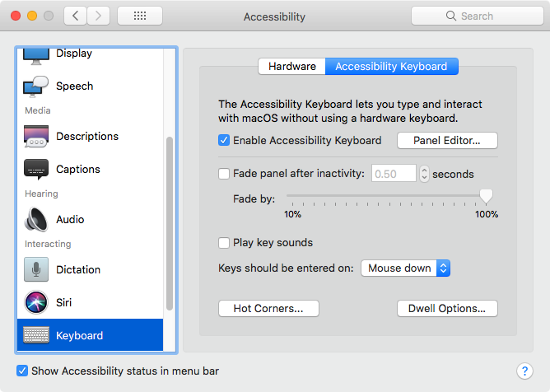Click the help question mark button
The width and height of the screenshot is (550, 392).
click(524, 371)
